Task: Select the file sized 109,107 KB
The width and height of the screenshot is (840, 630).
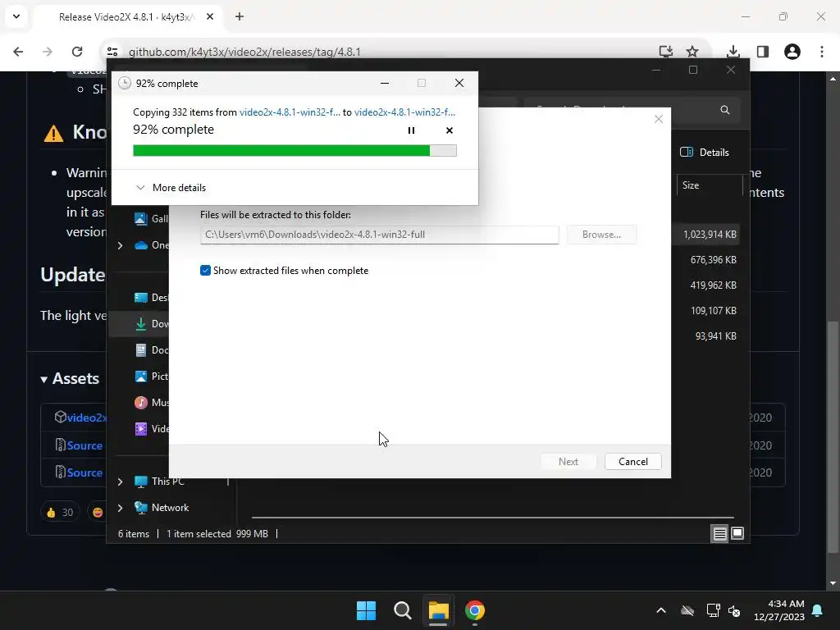Action: pyautogui.click(x=713, y=311)
